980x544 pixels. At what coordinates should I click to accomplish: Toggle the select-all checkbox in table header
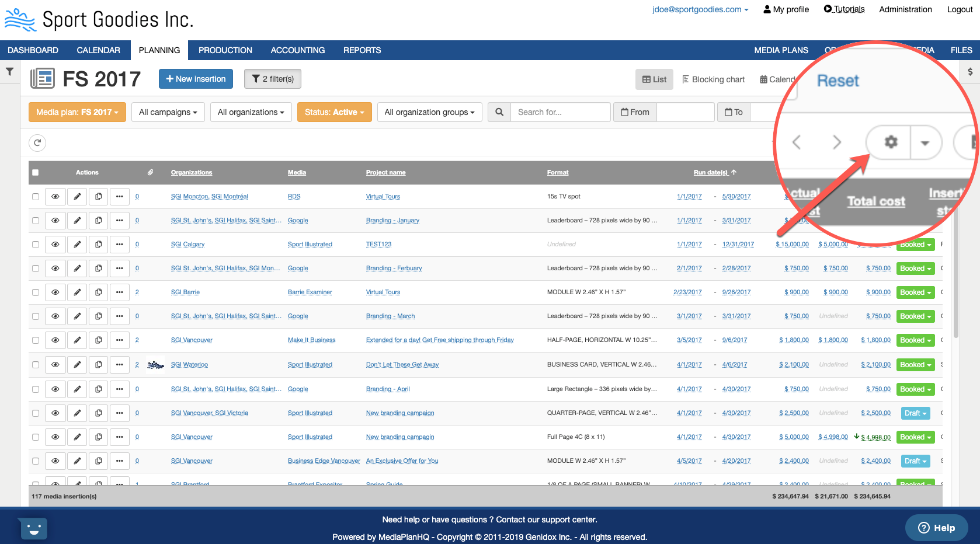[36, 173]
